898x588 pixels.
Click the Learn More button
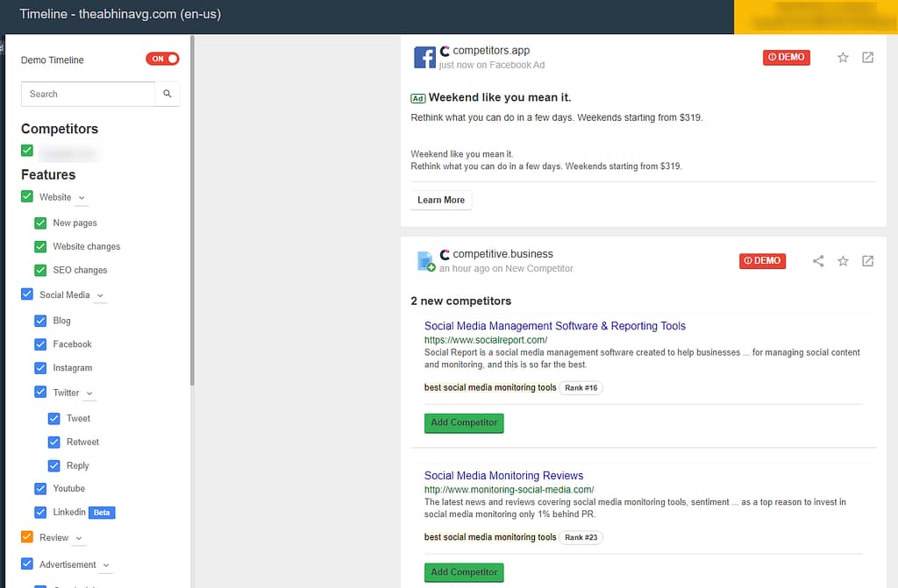(441, 201)
